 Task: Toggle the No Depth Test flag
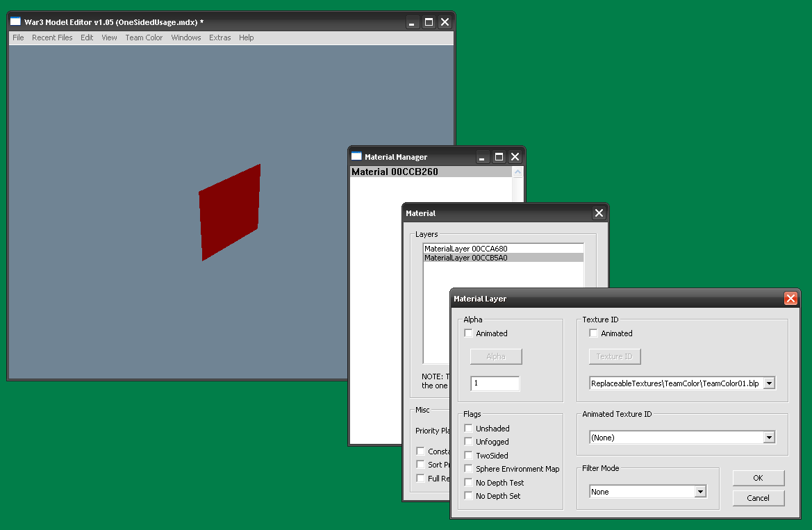tap(469, 482)
